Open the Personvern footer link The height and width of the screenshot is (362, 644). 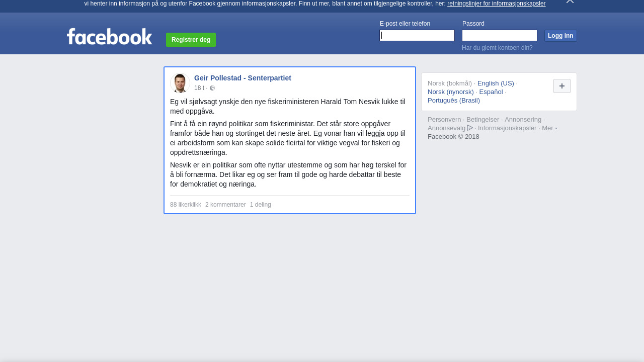coord(444,120)
